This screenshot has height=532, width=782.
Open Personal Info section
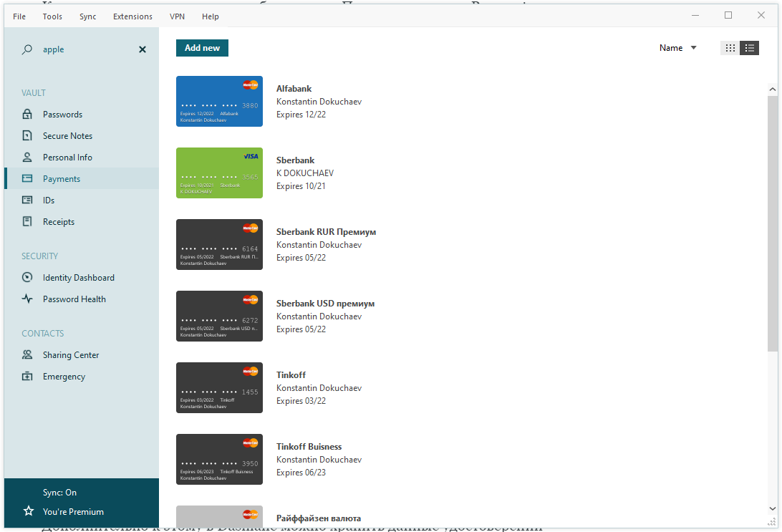click(x=82, y=157)
